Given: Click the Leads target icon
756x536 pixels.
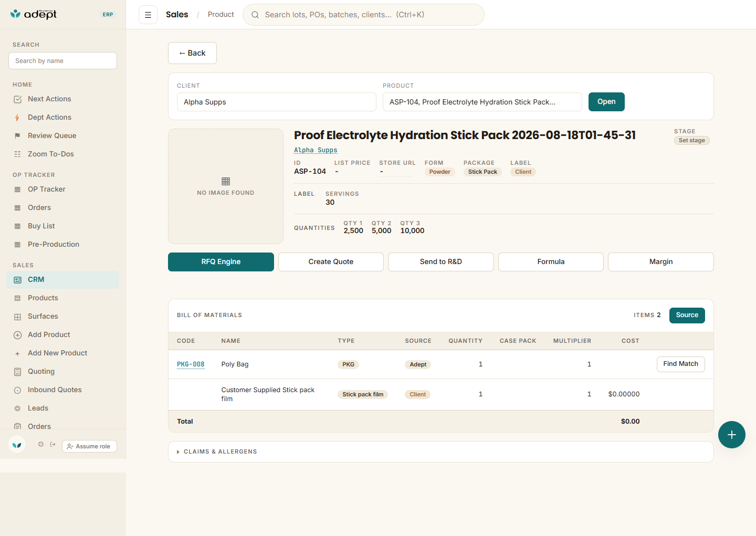Looking at the screenshot, I should pos(17,408).
